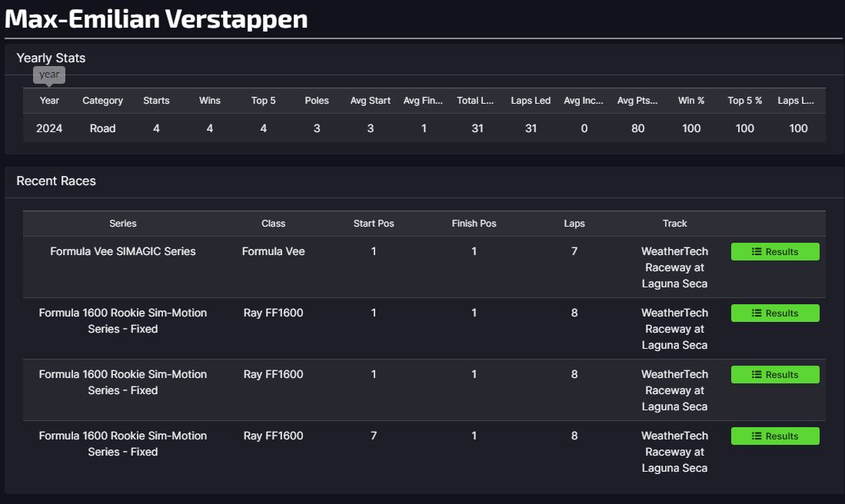Click Avg Pts value 80
The image size is (845, 504).
(x=637, y=128)
